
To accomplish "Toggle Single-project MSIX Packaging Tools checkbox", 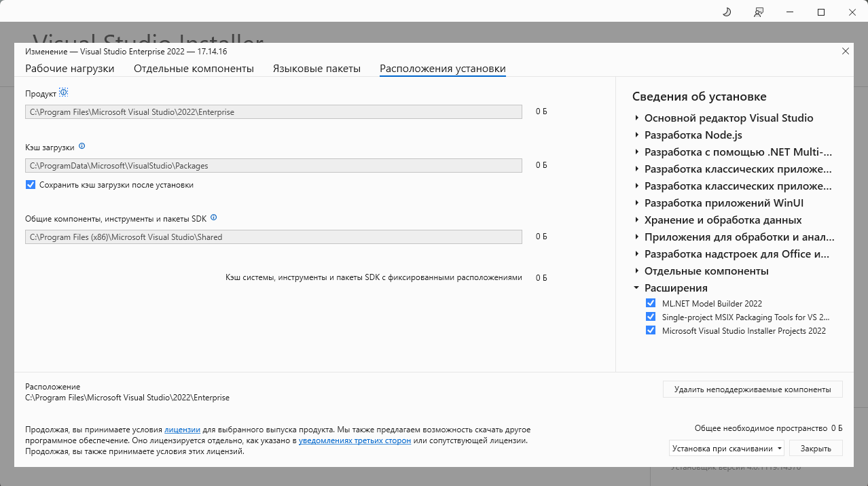I will [x=651, y=317].
